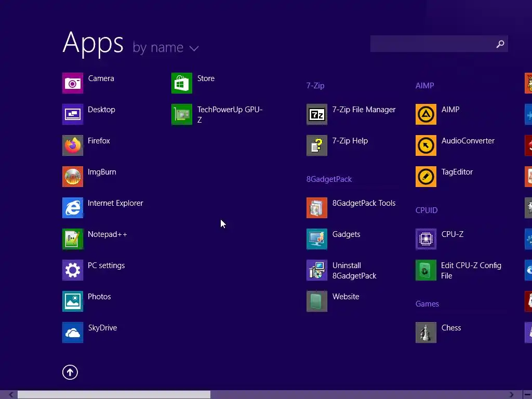Click the Uninstall 8GadgetPack icon
This screenshot has width=532, height=399.
point(317,270)
